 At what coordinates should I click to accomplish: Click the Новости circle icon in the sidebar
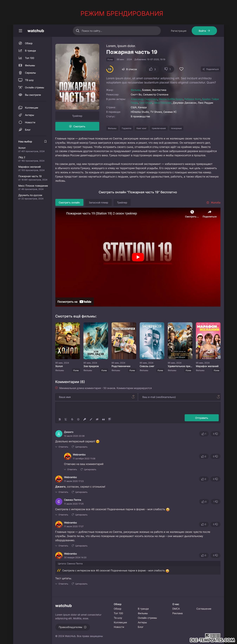coord(20,122)
